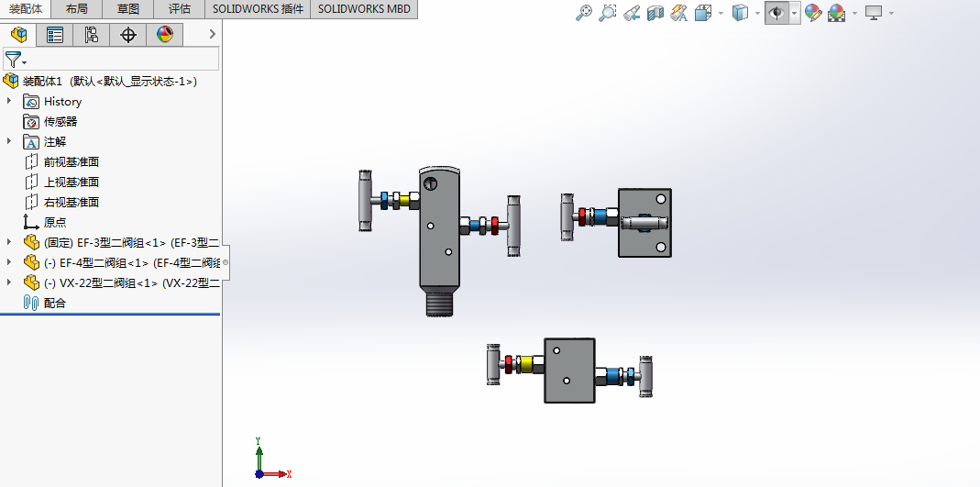Viewport: 980px width, 487px height.
Task: Toggle Hide/Show Items eye icon
Action: [776, 13]
